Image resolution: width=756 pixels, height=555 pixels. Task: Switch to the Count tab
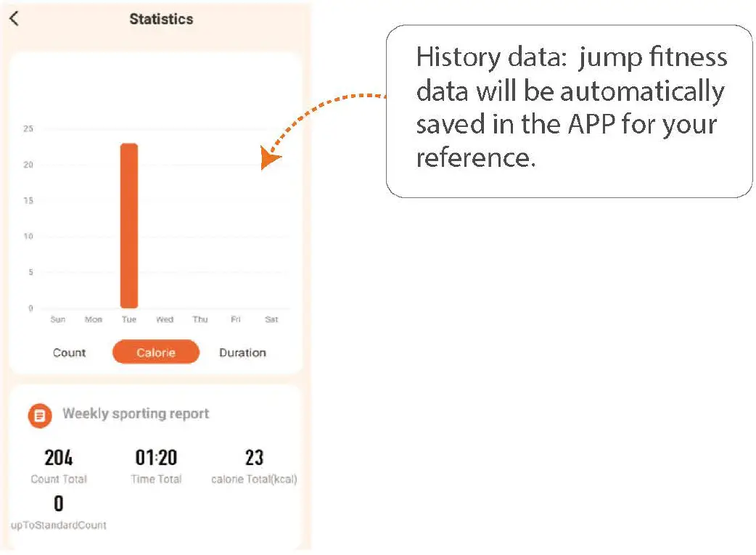(70, 353)
